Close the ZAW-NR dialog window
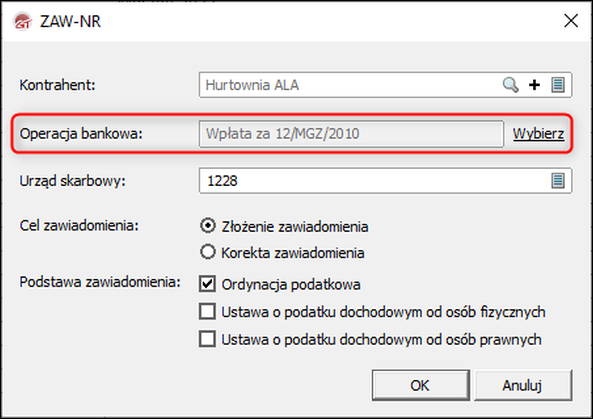Viewport: 593px width, 419px height. tap(571, 21)
